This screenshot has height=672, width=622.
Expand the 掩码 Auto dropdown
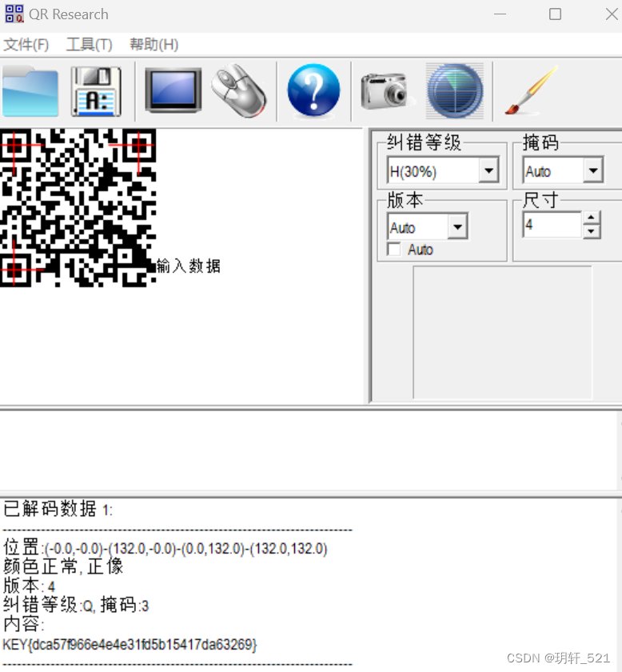(593, 170)
